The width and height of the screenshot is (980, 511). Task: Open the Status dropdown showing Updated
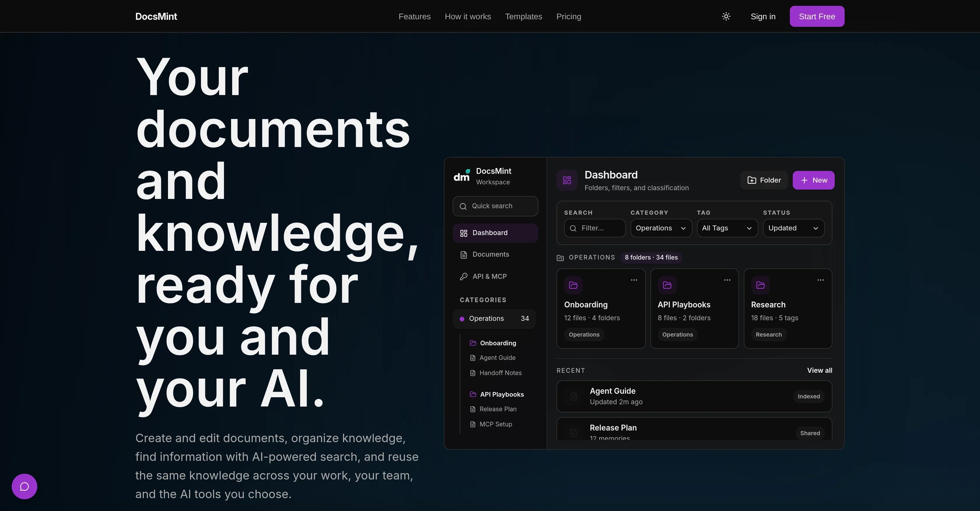[x=794, y=228]
